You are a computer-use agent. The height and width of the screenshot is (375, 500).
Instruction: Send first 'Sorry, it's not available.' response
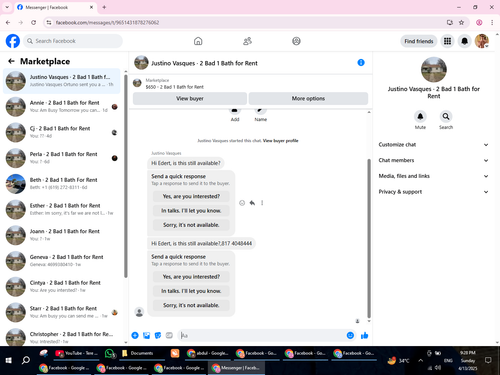[x=191, y=225]
